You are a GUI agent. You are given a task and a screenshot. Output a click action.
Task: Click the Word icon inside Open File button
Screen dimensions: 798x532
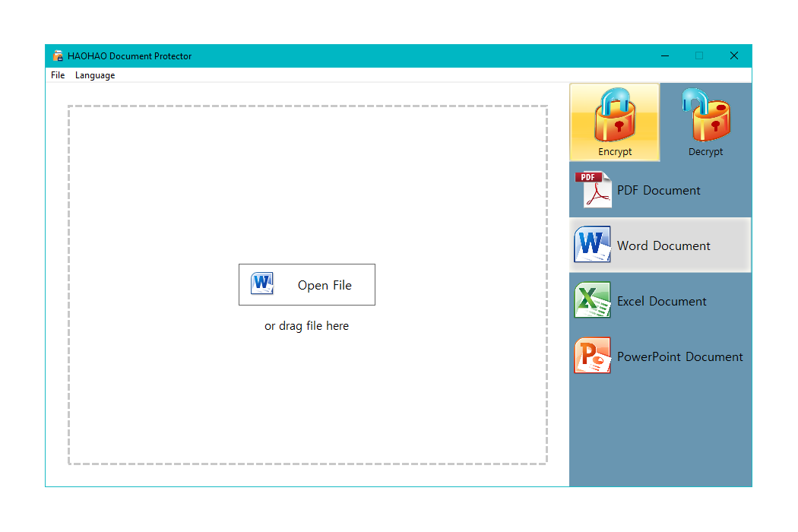[262, 284]
